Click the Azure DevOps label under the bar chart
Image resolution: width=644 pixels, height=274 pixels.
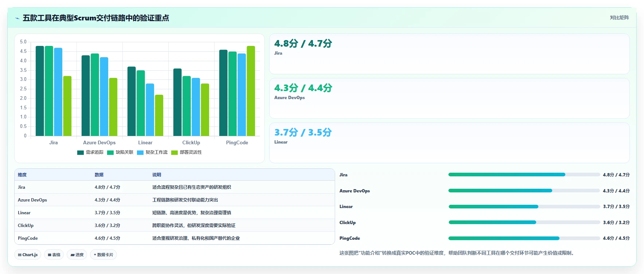(99, 142)
